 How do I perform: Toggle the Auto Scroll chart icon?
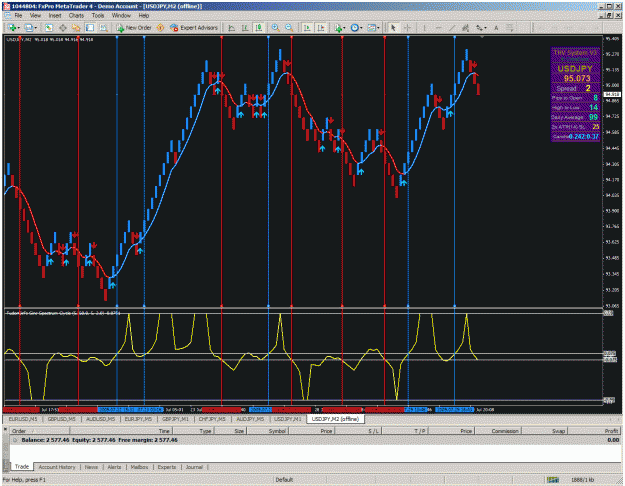coord(307,28)
